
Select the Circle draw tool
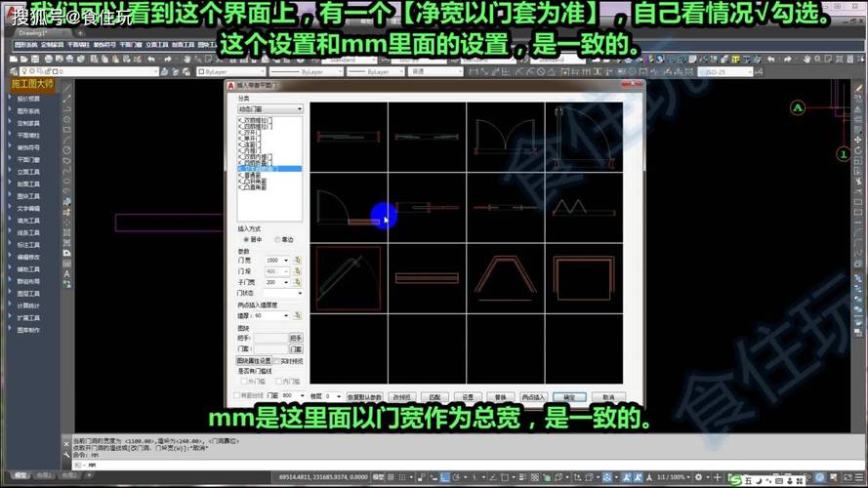67,150
